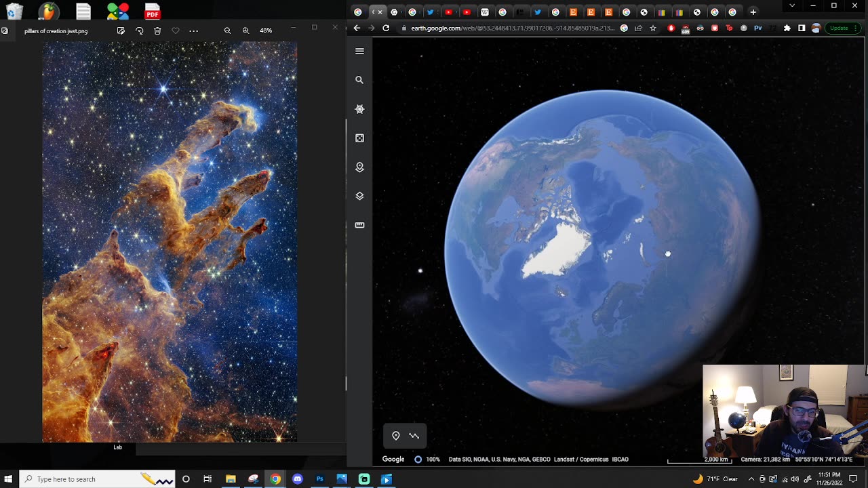
Task: Switch to the first Chrome tab
Action: point(358,12)
